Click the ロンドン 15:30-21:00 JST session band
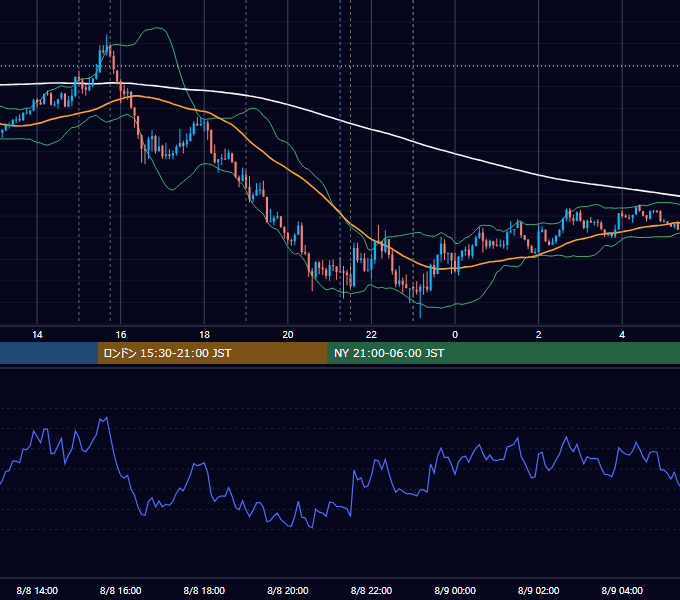Viewport: 680px width, 600px height. 212,353
